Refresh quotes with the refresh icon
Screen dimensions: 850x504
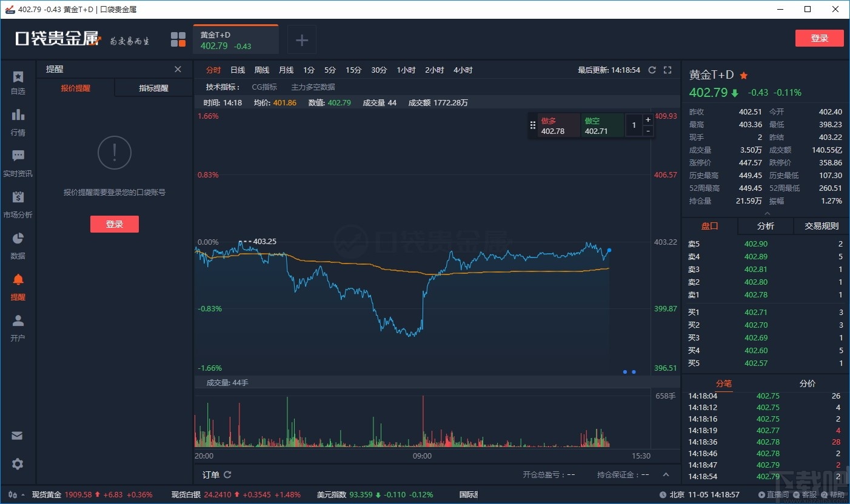[652, 70]
